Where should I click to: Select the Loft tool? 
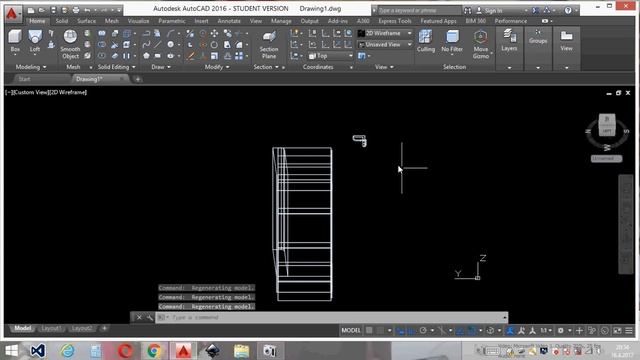tap(35, 41)
